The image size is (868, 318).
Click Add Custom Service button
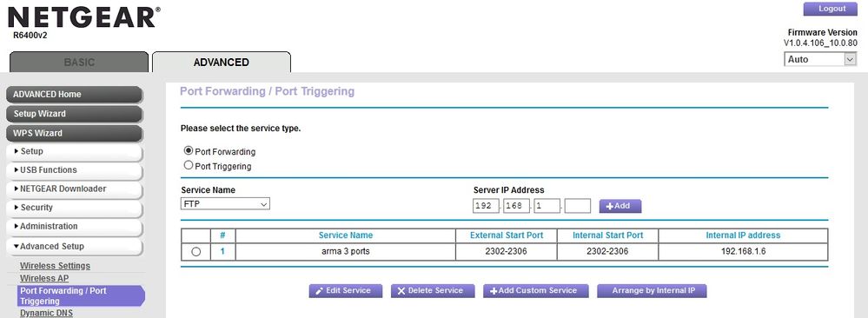[x=535, y=291]
